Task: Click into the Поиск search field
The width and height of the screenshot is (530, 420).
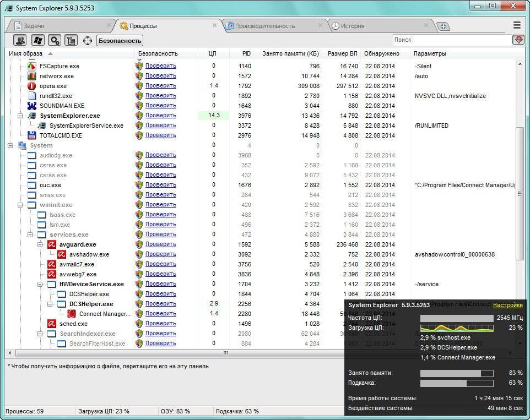Action: [x=453, y=40]
